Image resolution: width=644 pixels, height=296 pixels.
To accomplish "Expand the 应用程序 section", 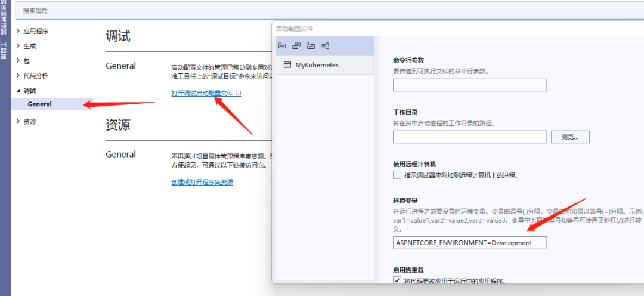I will coord(18,31).
